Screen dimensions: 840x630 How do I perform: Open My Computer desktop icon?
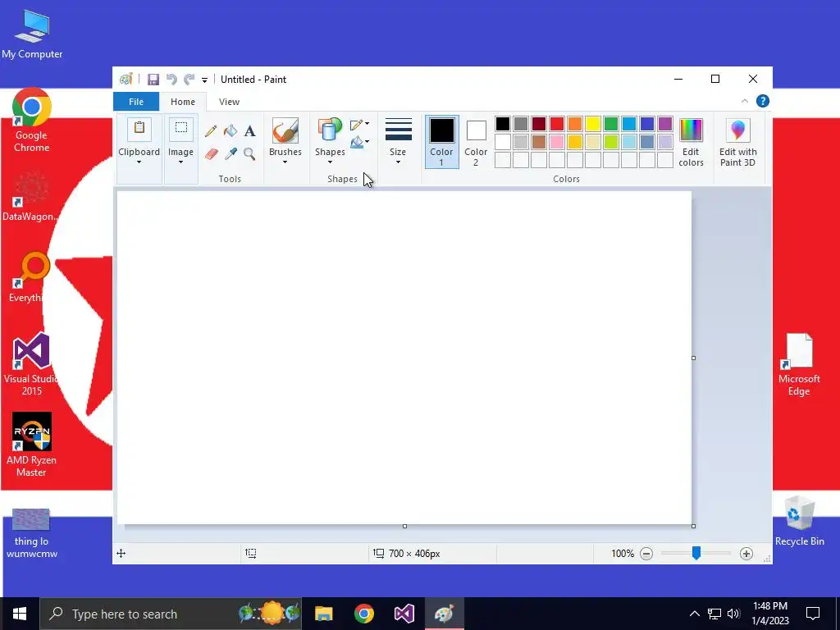[x=32, y=34]
